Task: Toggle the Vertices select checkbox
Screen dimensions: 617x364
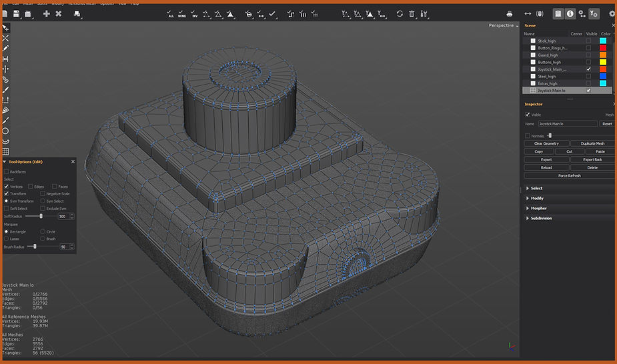Action: pyautogui.click(x=6, y=186)
